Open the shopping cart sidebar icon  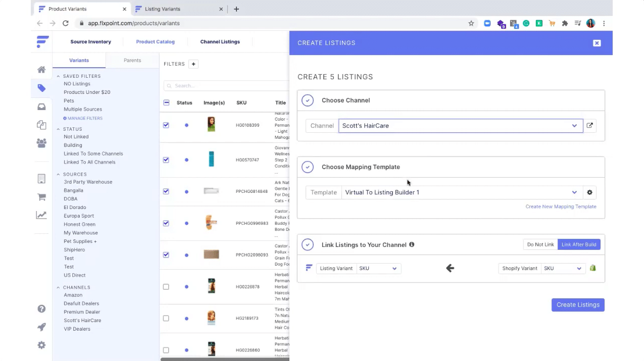coord(41,197)
